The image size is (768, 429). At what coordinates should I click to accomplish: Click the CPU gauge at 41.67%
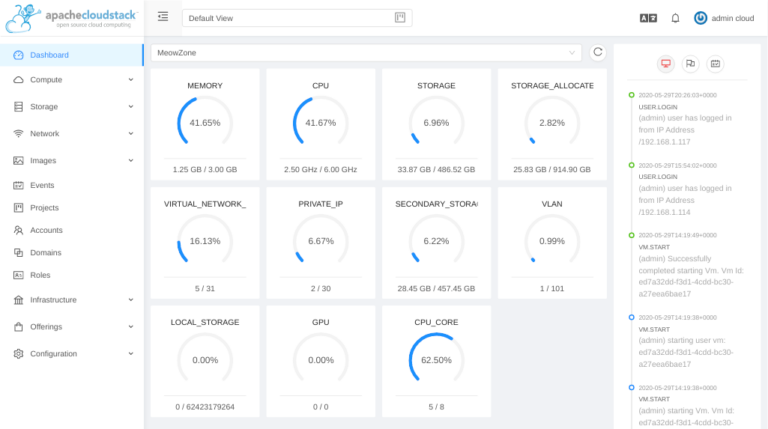pyautogui.click(x=320, y=122)
